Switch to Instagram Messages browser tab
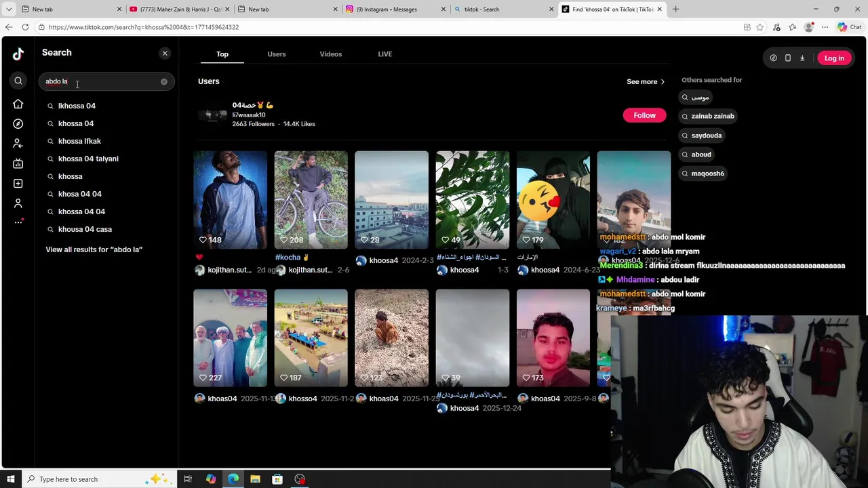This screenshot has height=488, width=868. 395,9
